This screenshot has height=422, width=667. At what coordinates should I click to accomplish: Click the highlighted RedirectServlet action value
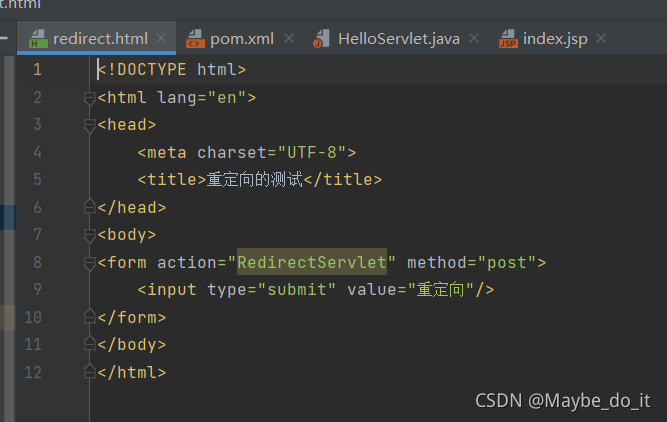click(312, 262)
